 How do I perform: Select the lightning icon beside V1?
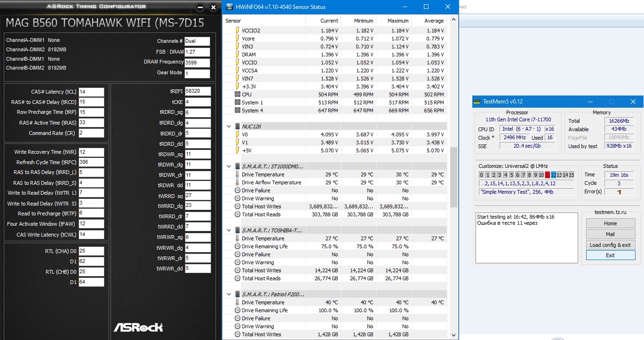tap(238, 142)
